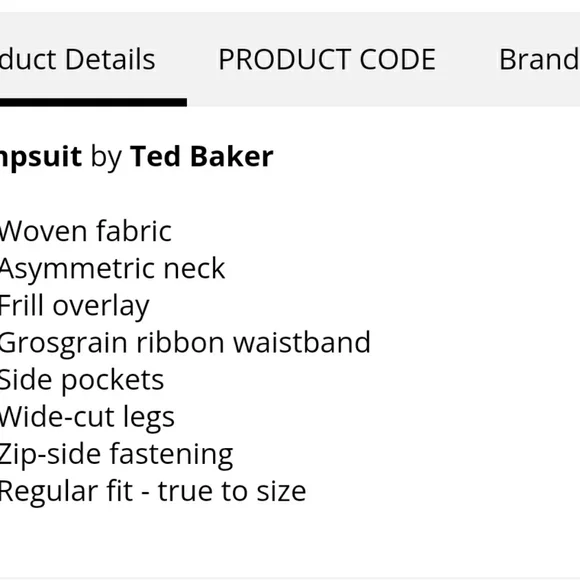Click the Frill overlay detail line
This screenshot has width=580, height=580.
tap(74, 307)
